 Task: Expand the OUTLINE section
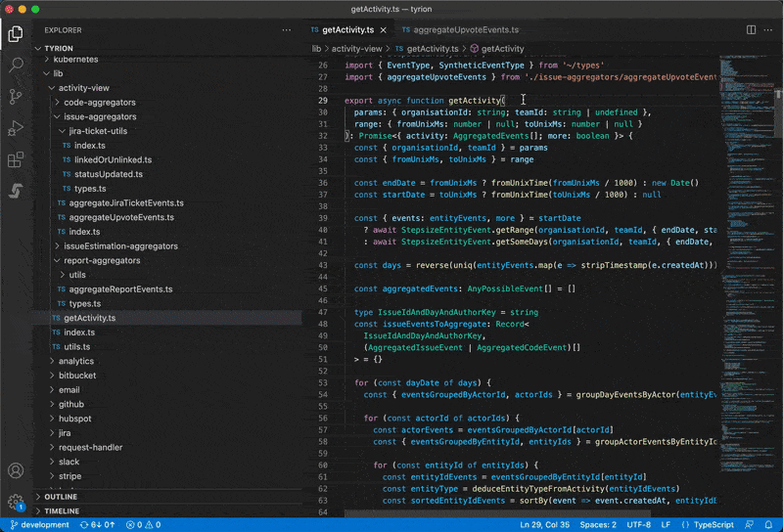[61, 496]
